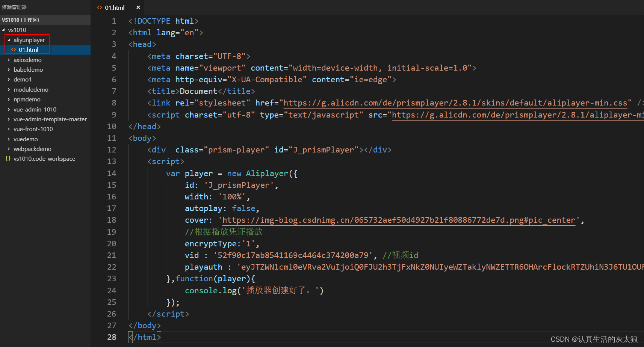The height and width of the screenshot is (347, 644).
Task: Click line number 14 in the gutter
Action: (x=112, y=173)
